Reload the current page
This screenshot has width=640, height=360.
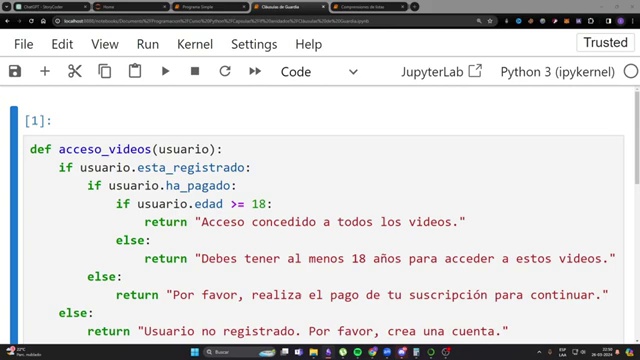[x=31, y=21]
